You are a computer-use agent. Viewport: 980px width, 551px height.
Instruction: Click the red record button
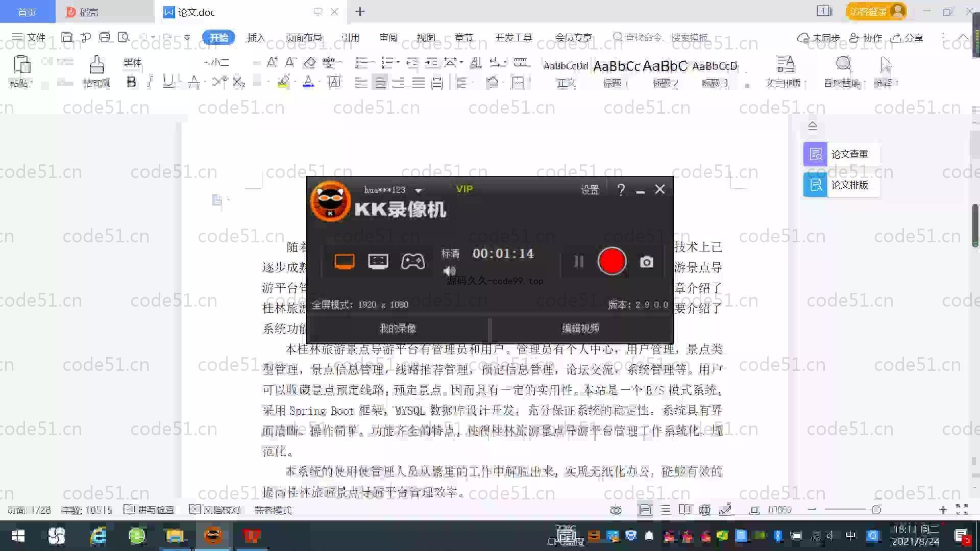coord(611,261)
